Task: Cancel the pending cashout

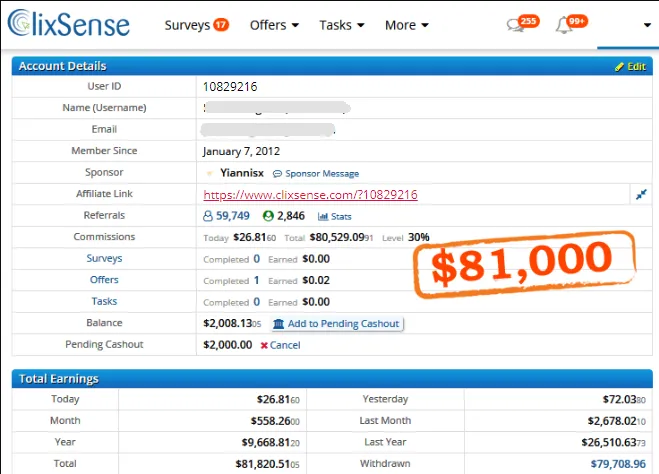Action: click(x=285, y=345)
